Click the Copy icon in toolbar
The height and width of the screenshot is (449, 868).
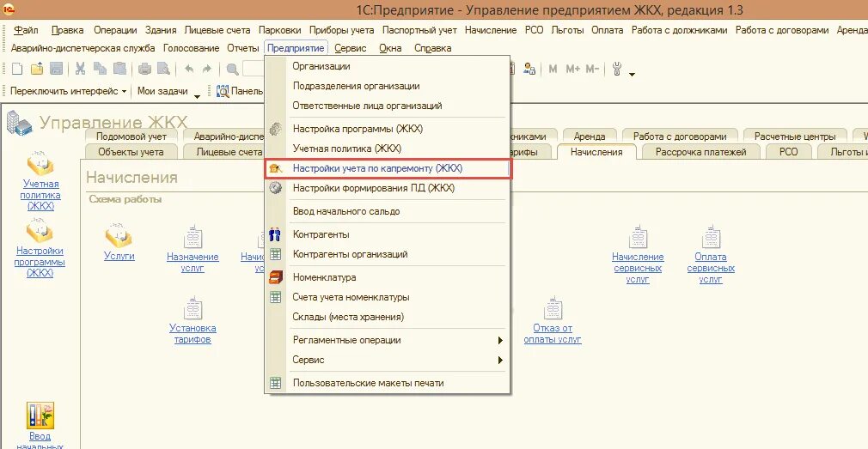pos(100,70)
